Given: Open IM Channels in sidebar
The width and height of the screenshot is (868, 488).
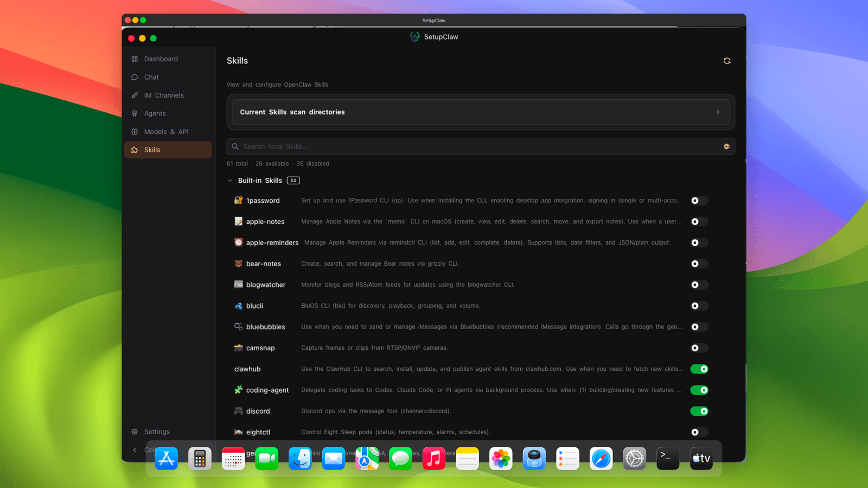Looking at the screenshot, I should (168, 95).
